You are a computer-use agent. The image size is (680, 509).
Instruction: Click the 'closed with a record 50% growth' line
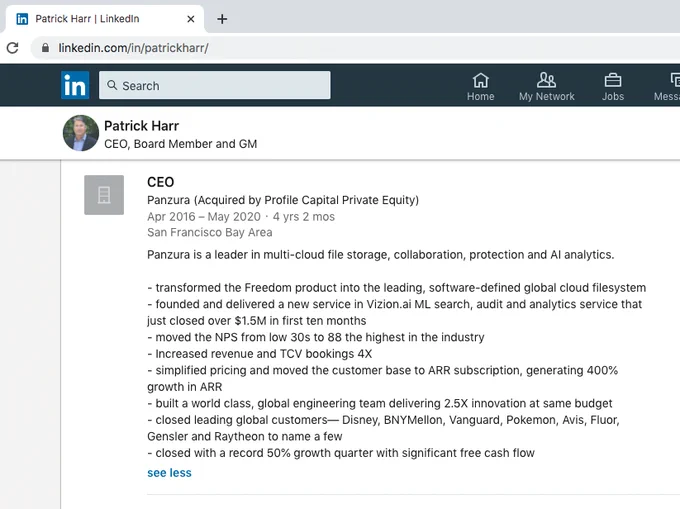(x=341, y=453)
